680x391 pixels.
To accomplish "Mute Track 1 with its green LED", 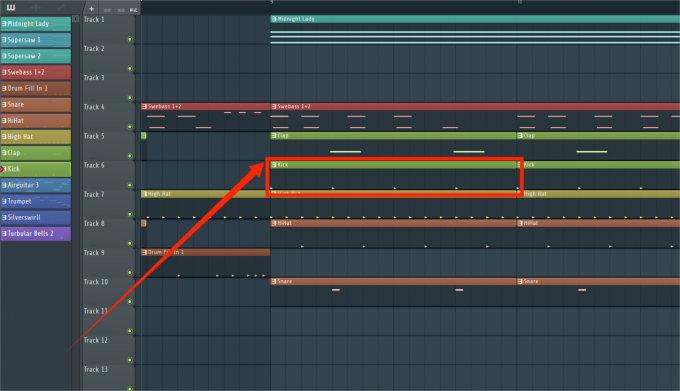I will [130, 39].
